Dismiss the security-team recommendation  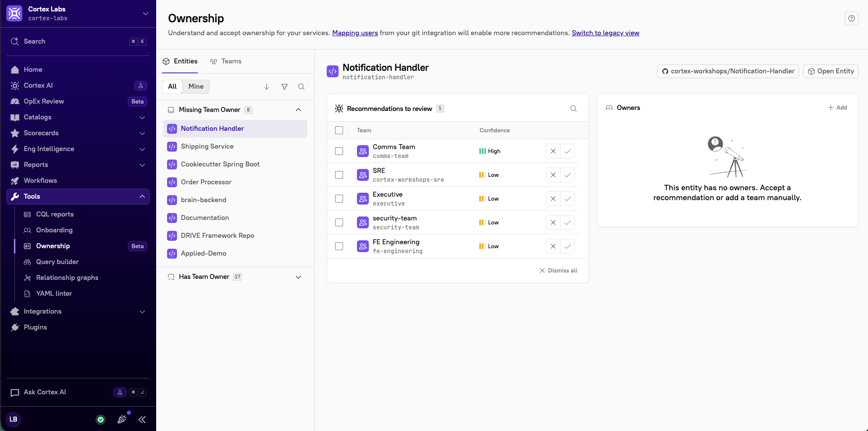tap(553, 222)
